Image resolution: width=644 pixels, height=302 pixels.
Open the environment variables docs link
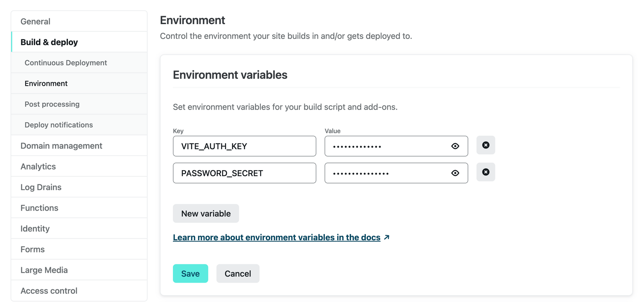(x=276, y=238)
